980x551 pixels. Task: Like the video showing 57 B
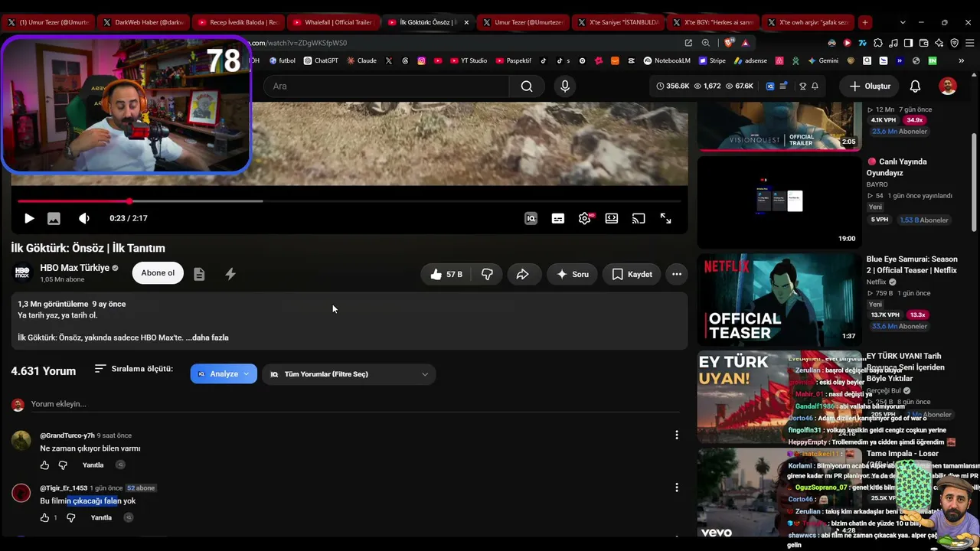click(x=446, y=274)
